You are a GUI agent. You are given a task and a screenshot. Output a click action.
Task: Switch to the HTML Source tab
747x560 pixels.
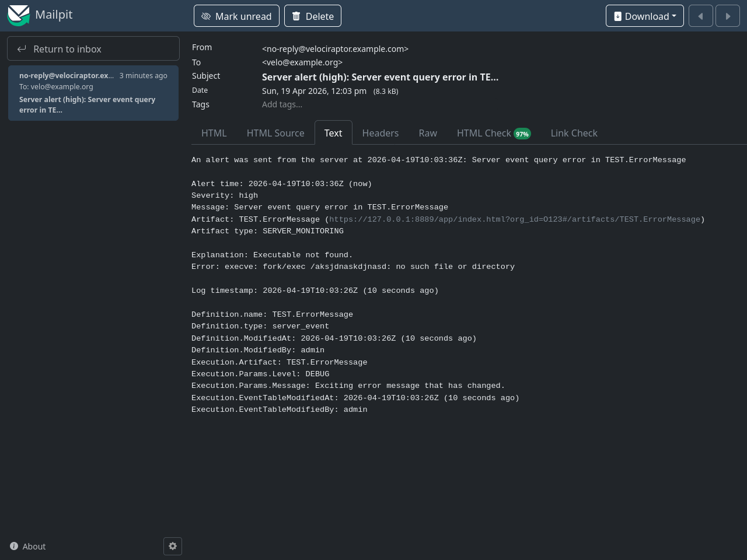(275, 133)
